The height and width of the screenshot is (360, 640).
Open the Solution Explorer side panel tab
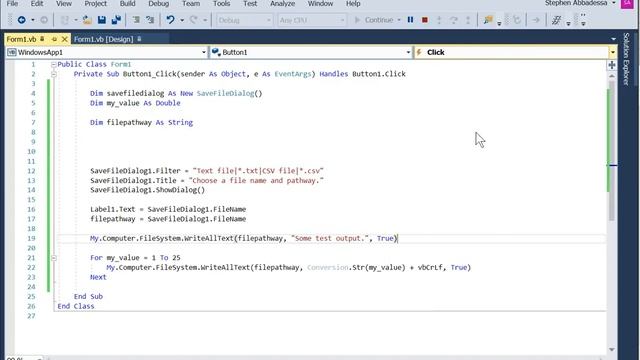tap(627, 58)
